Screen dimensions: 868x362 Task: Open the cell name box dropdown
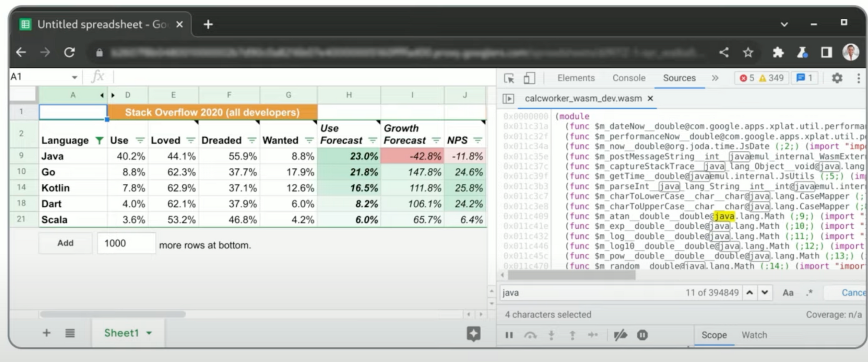click(74, 77)
